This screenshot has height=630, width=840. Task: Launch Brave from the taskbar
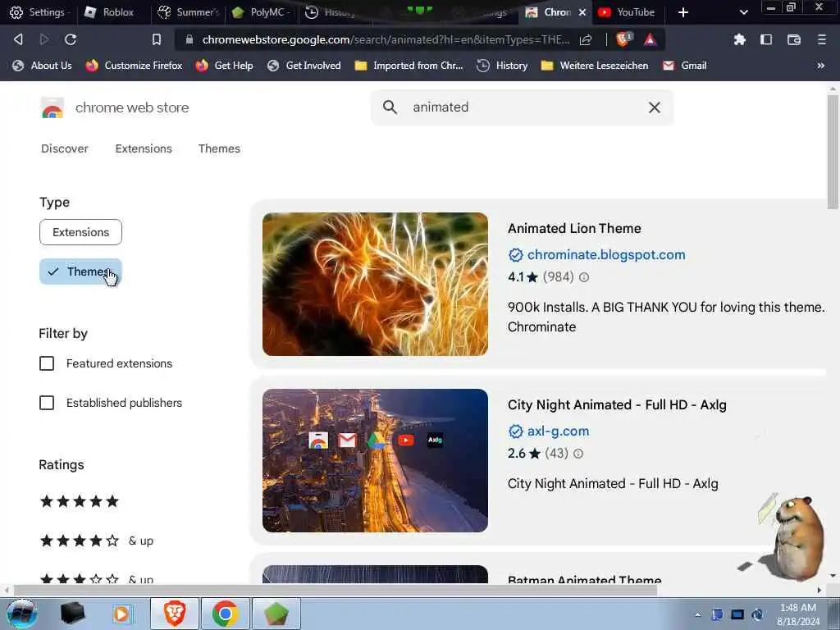174,614
